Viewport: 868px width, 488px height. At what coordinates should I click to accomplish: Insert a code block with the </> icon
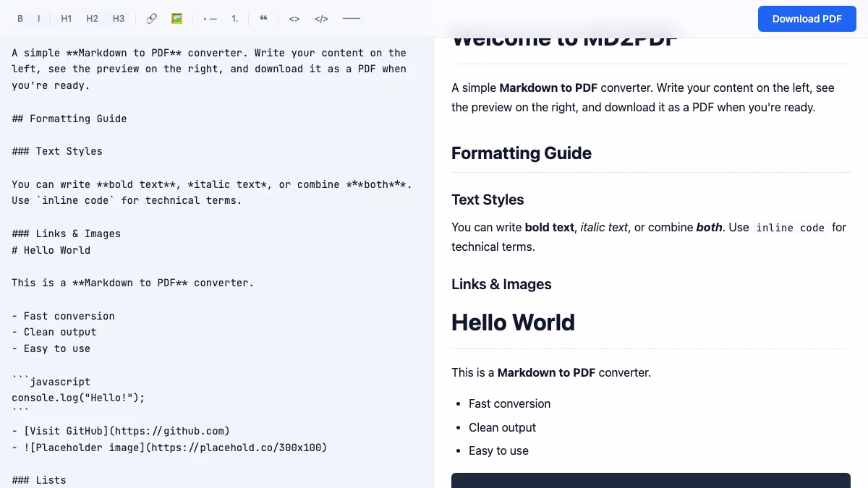pyautogui.click(x=321, y=18)
